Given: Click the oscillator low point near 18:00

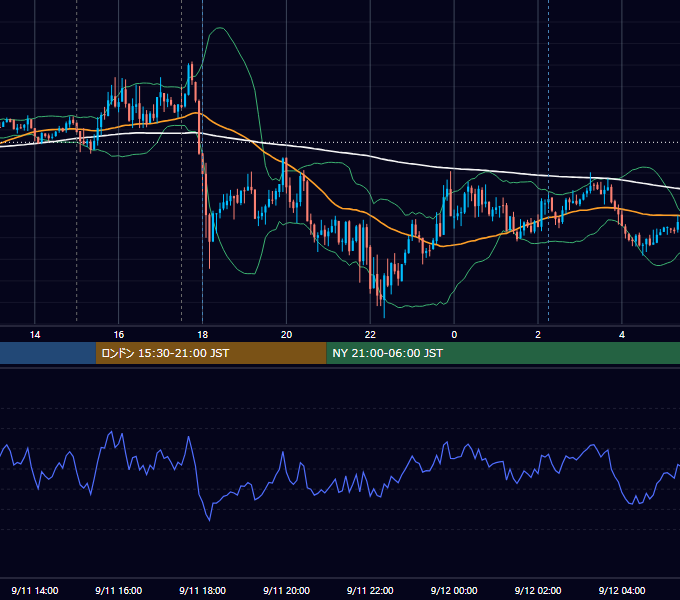Looking at the screenshot, I should [x=209, y=519].
